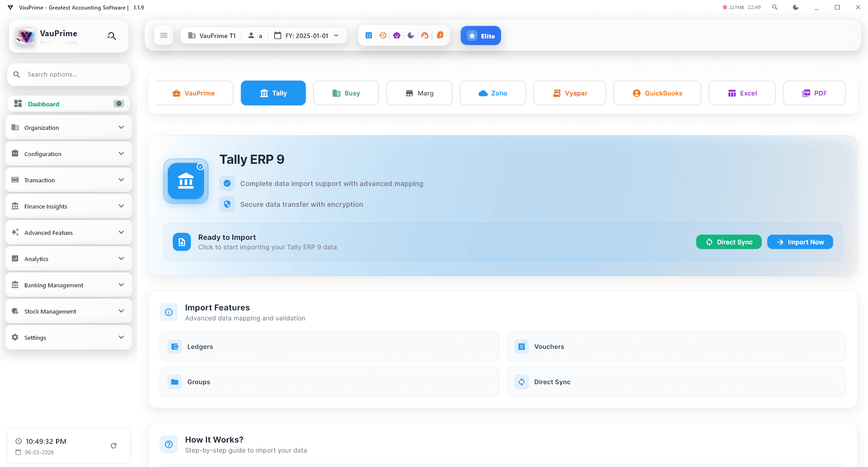Click the title bar search magnifier icon

pos(775,7)
